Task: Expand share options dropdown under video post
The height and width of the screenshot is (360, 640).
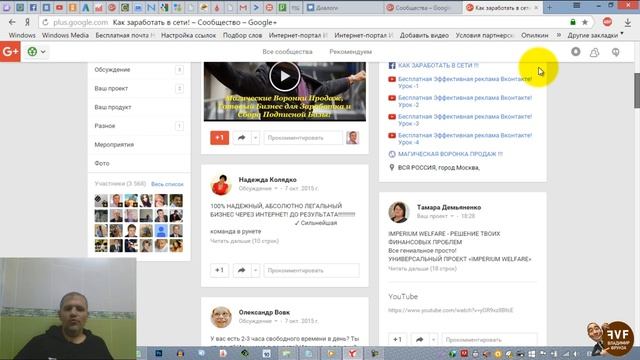Action: click(255, 138)
